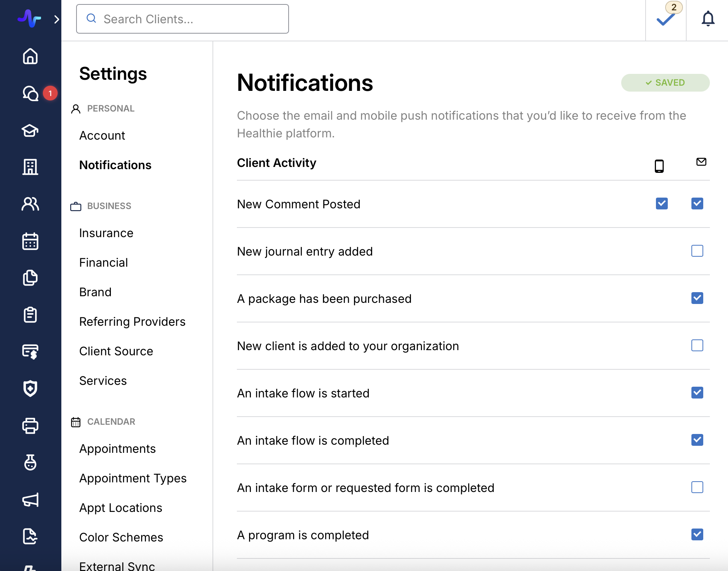Go to Appointment Types settings

point(133,478)
